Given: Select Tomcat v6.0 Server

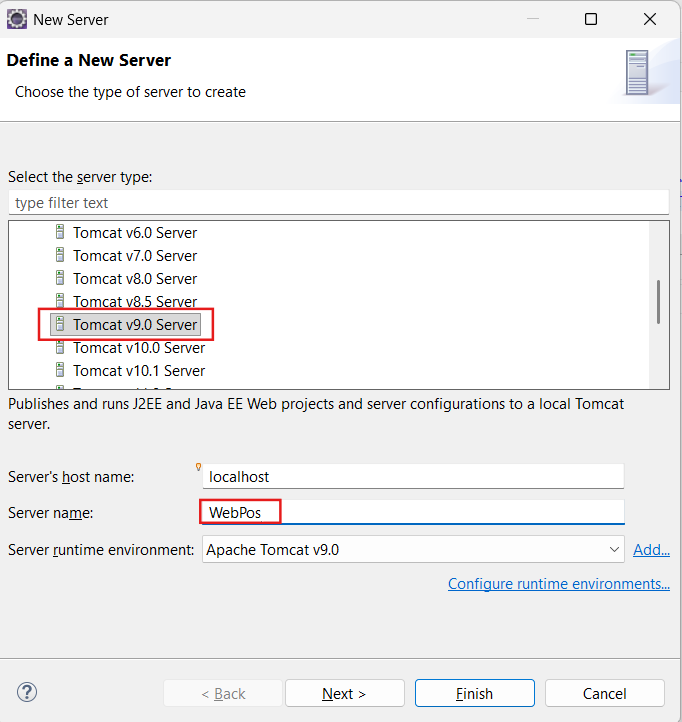Looking at the screenshot, I should coord(135,233).
